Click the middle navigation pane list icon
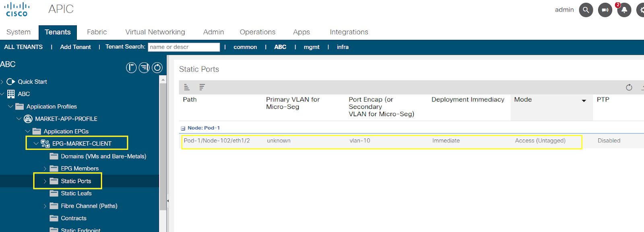This screenshot has height=232, width=644. (x=144, y=68)
